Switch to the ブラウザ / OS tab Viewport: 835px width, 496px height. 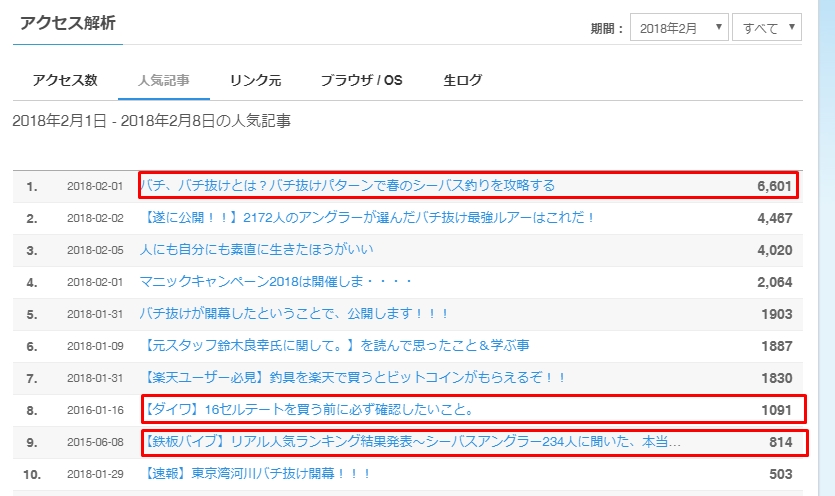(x=362, y=80)
